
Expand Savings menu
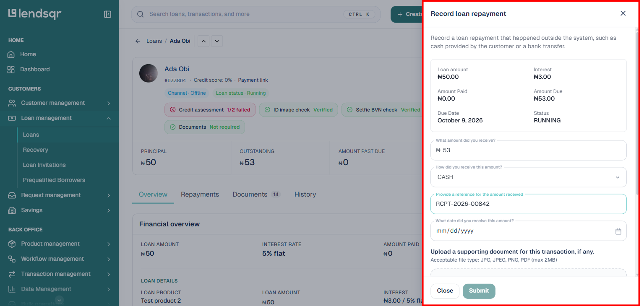[109, 210]
